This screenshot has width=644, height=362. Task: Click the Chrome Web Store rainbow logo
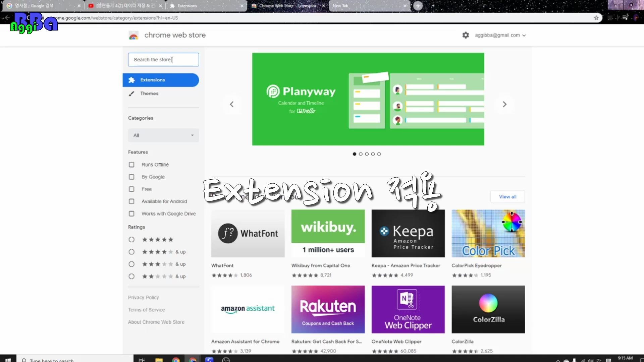click(133, 36)
